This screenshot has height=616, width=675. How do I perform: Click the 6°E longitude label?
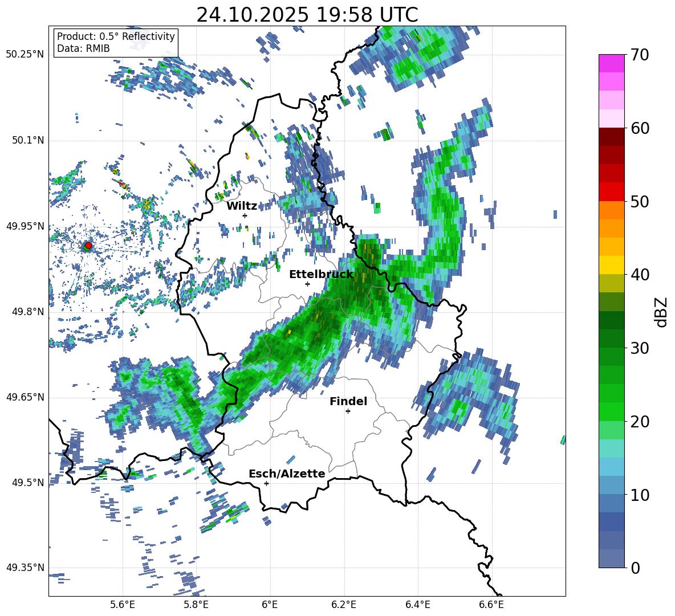click(270, 605)
